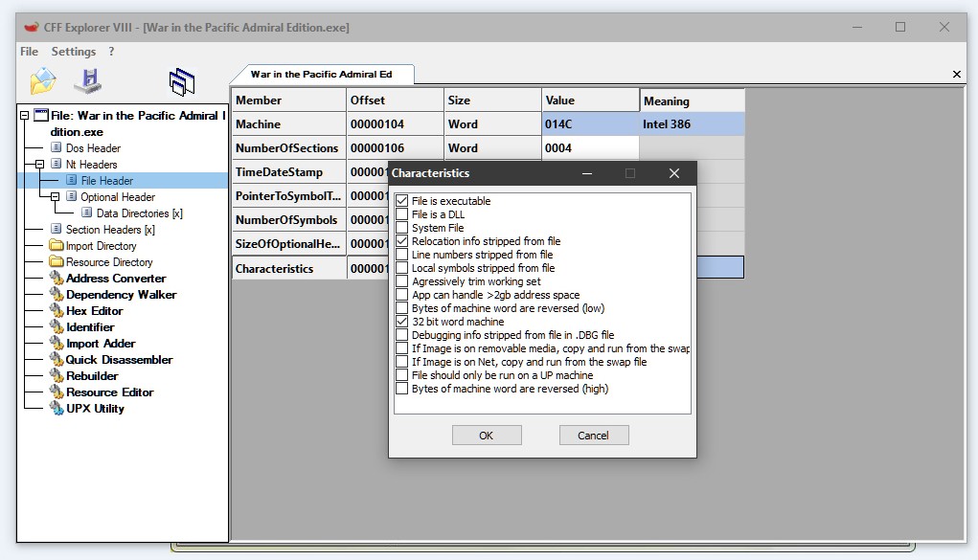Check If Image is on removable media option
978x560 pixels.
coord(401,348)
